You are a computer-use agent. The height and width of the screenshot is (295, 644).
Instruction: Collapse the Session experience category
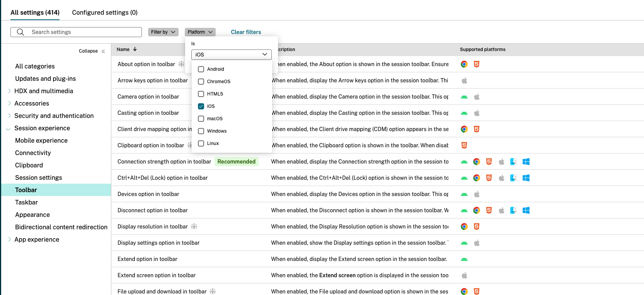click(x=8, y=129)
